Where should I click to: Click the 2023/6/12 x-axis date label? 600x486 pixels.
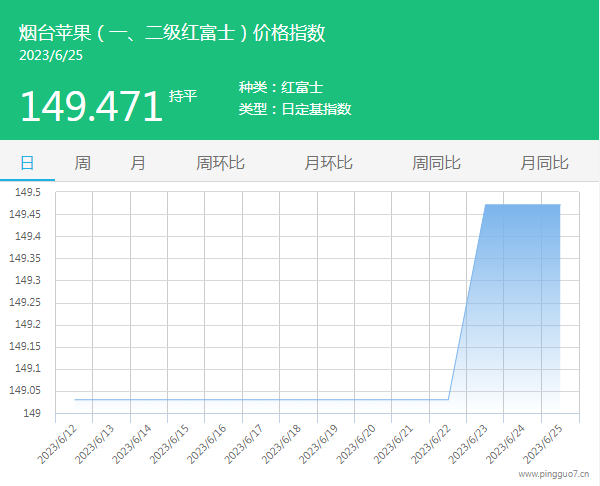pos(56,443)
